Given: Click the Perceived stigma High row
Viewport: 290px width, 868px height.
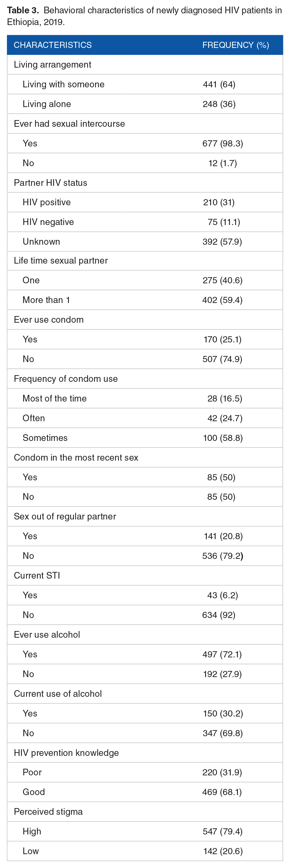Looking at the screenshot, I should pyautogui.click(x=145, y=831).
